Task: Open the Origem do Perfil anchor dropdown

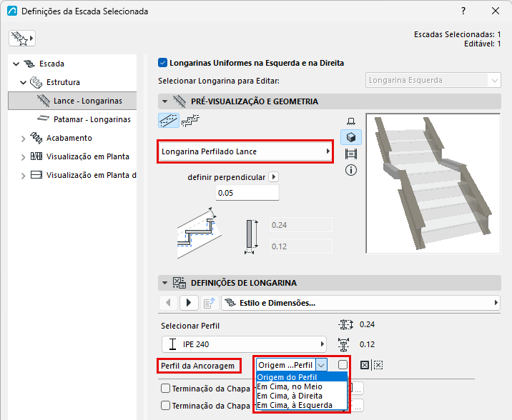Action: click(292, 365)
